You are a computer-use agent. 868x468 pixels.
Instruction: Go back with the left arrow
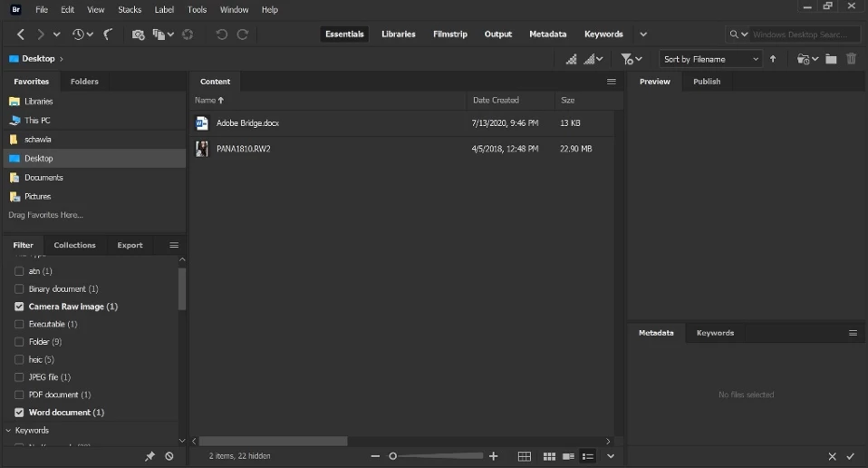click(x=21, y=34)
